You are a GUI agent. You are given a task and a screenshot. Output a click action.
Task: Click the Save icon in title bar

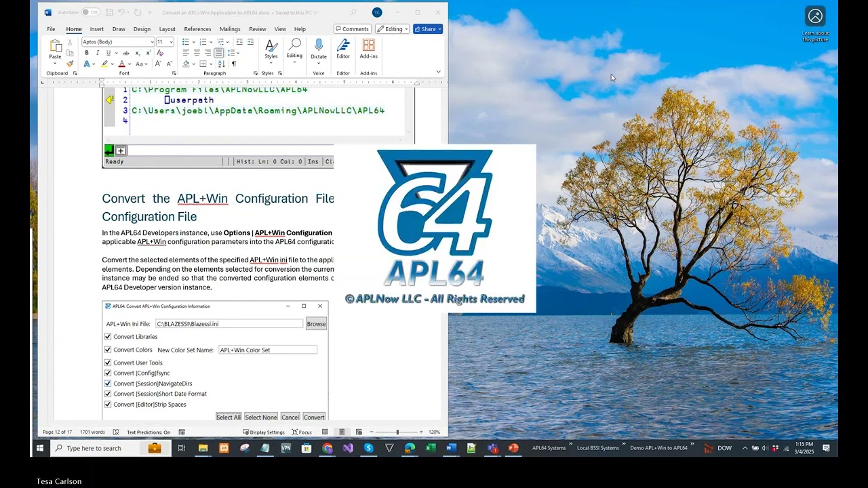[109, 12]
